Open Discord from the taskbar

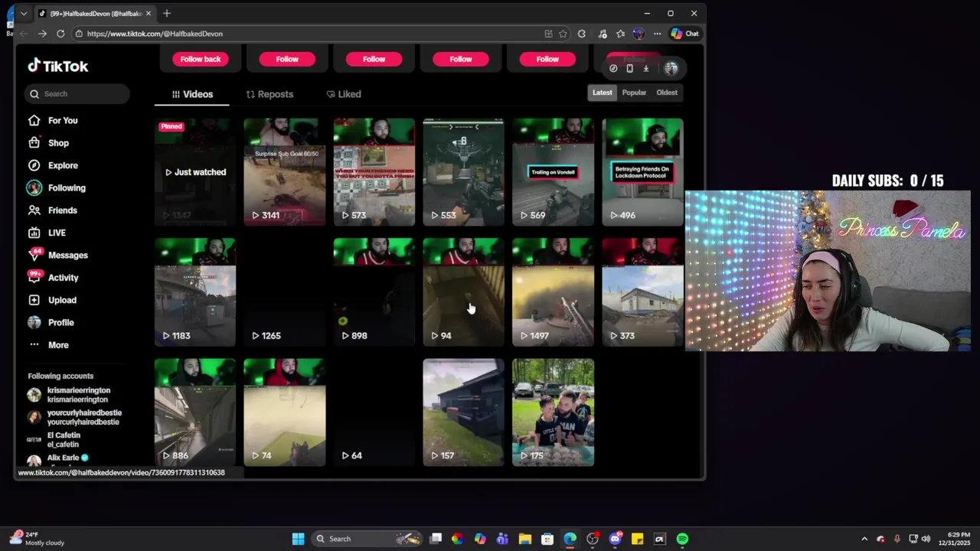(x=615, y=539)
